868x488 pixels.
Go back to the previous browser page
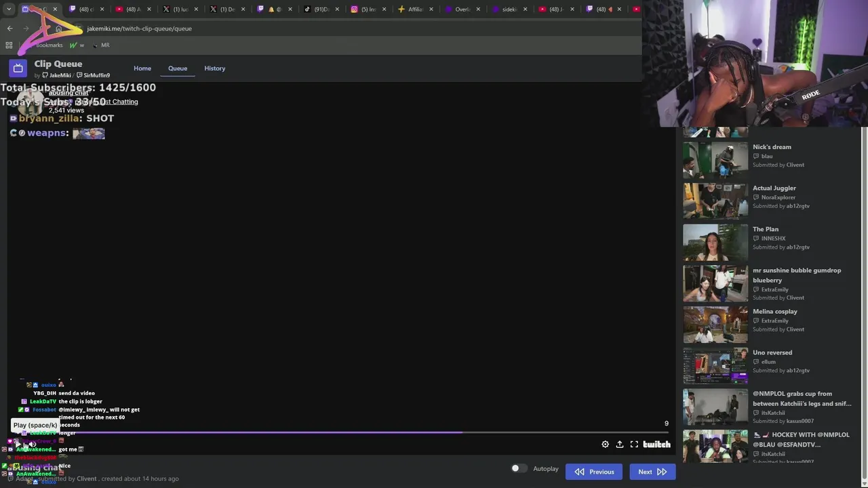click(9, 28)
